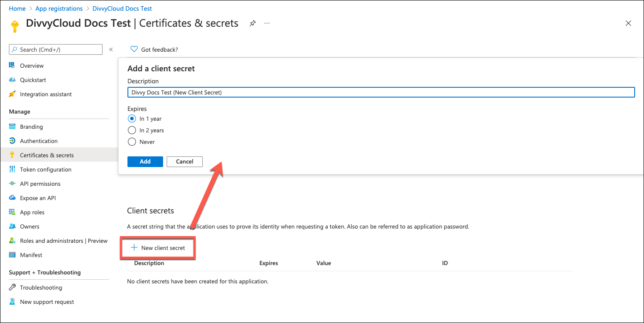Click the Add button
The width and height of the screenshot is (644, 323).
coord(145,161)
